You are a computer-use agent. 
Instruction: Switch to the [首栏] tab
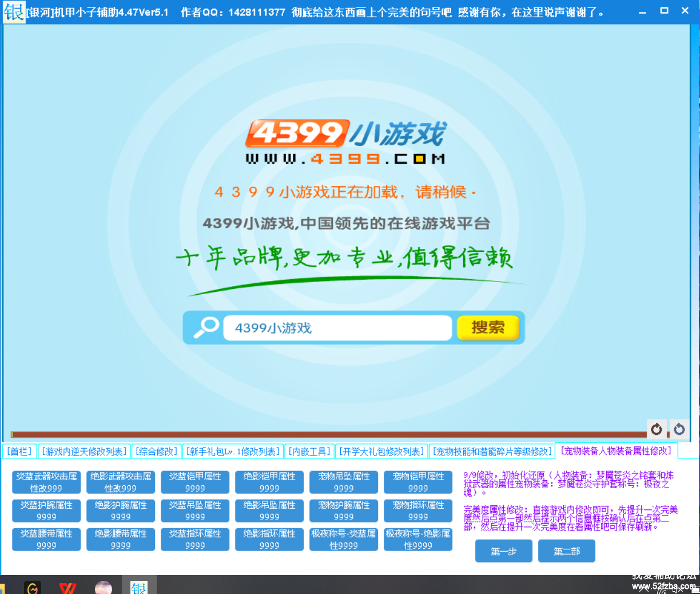pos(19,452)
